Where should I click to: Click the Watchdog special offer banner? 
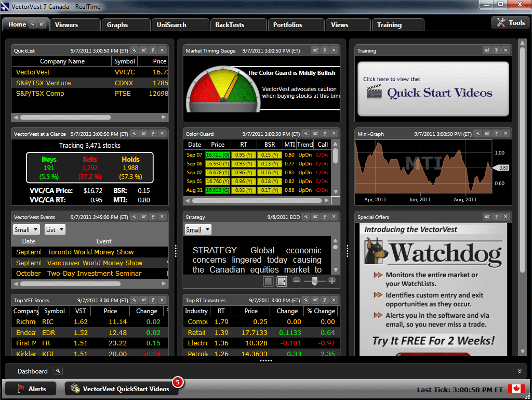(x=433, y=289)
